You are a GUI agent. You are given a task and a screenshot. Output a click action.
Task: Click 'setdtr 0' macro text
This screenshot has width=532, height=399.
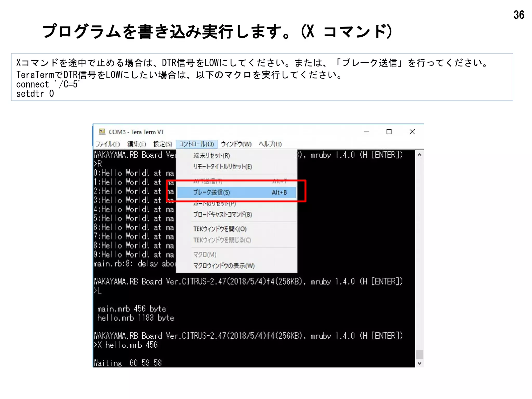35,94
